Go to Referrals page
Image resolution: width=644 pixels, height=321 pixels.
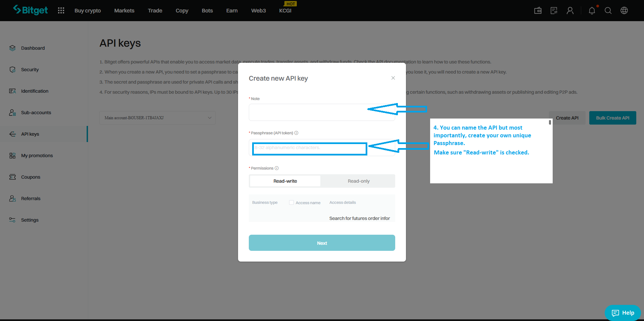(31, 198)
